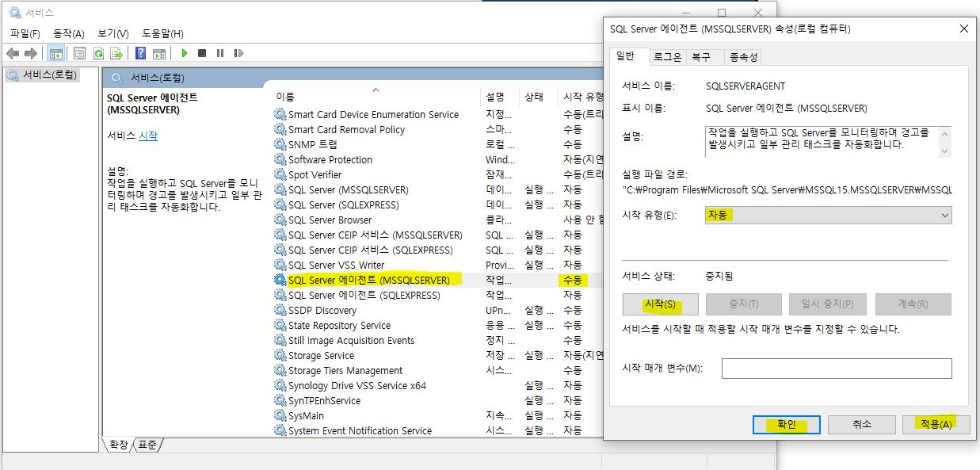Click gear icon of SysMain service
This screenshot has width=980, height=470.
tap(280, 415)
